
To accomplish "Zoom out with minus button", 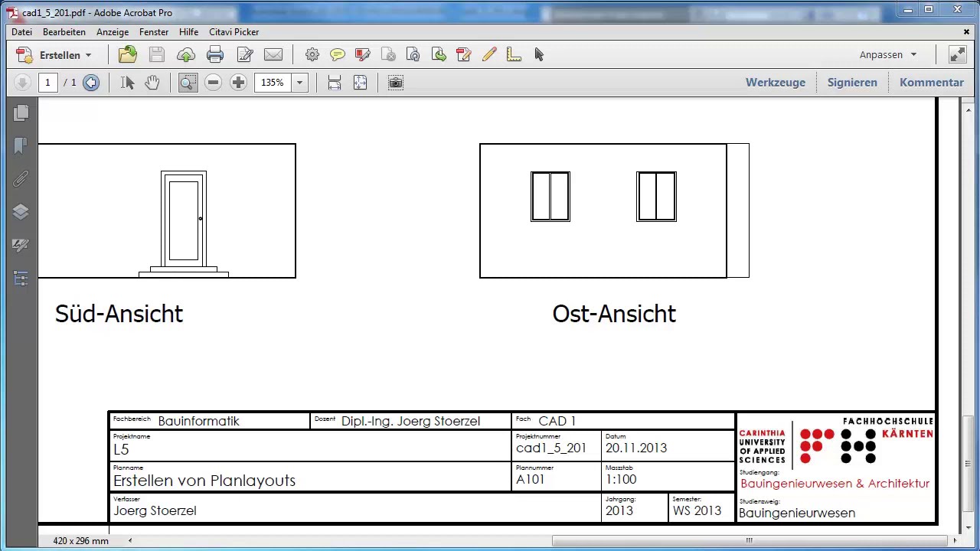I will tap(214, 83).
